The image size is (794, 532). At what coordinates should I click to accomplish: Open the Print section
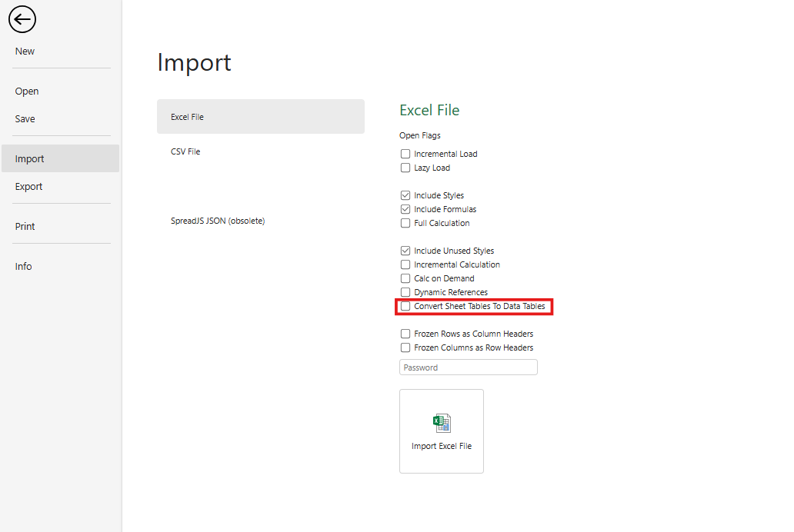(x=25, y=226)
